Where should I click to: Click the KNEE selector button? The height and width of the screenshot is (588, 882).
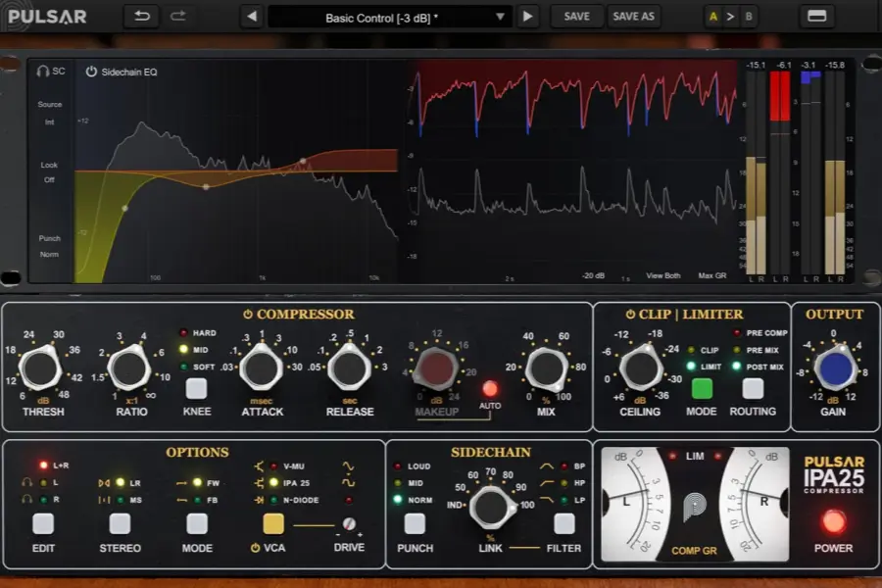pos(196,388)
